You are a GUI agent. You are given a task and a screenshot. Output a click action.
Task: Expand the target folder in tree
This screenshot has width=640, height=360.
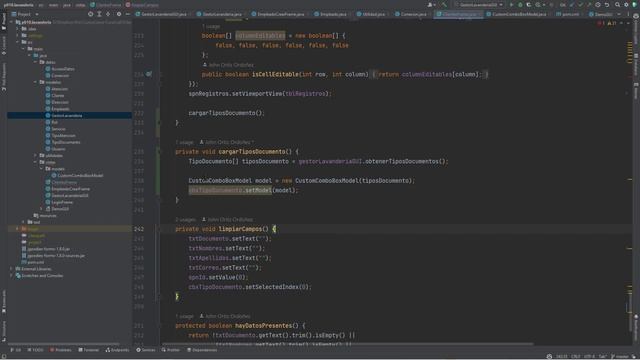[18, 229]
